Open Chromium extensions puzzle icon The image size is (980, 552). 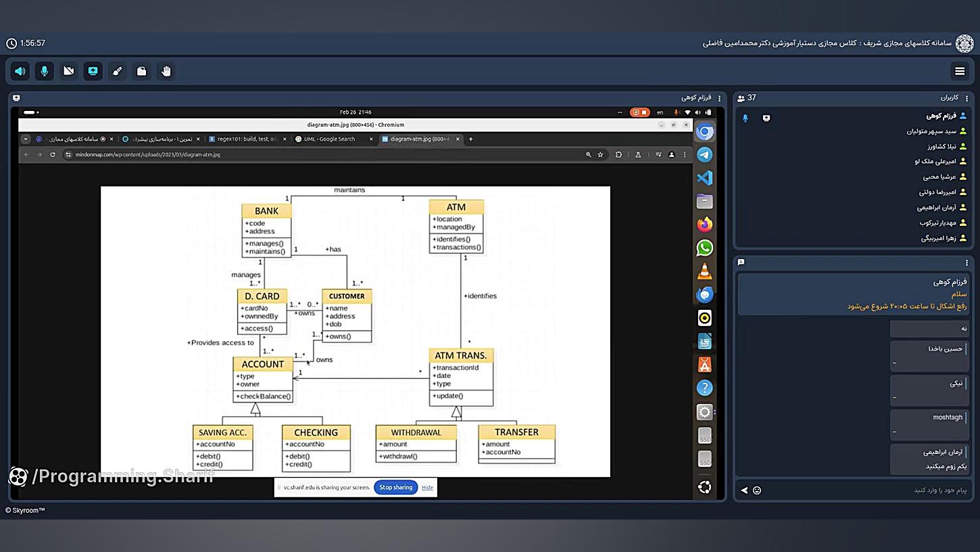[618, 155]
